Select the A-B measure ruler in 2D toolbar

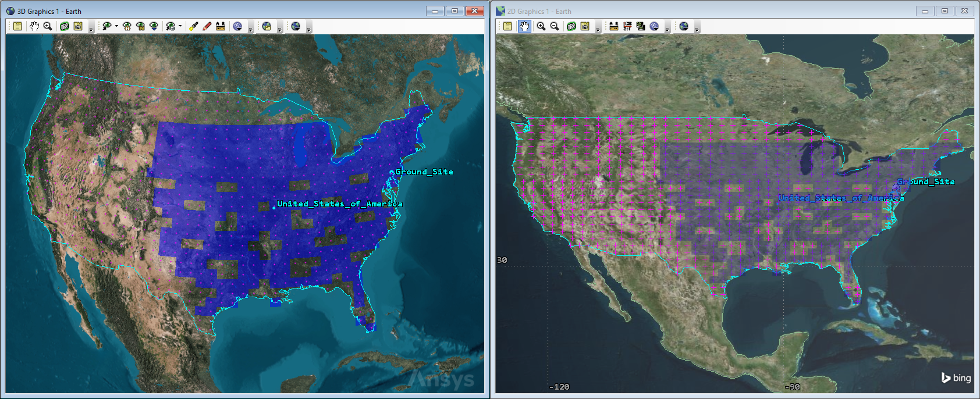coord(613,26)
